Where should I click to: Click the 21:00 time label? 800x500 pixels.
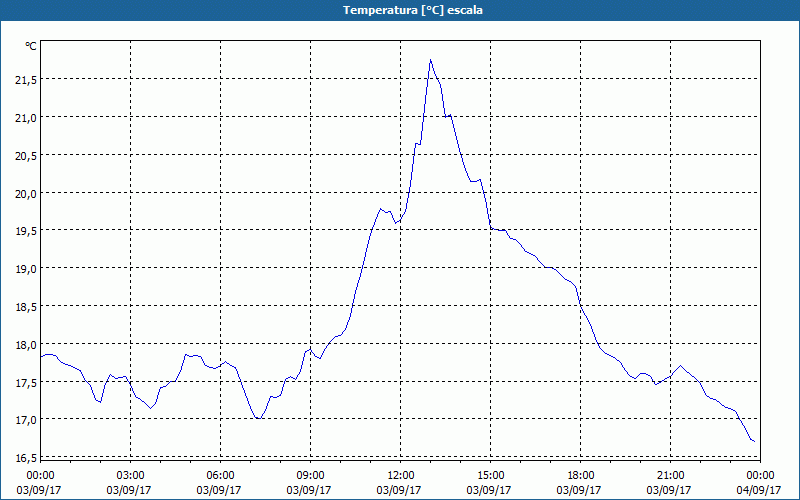pos(670,476)
